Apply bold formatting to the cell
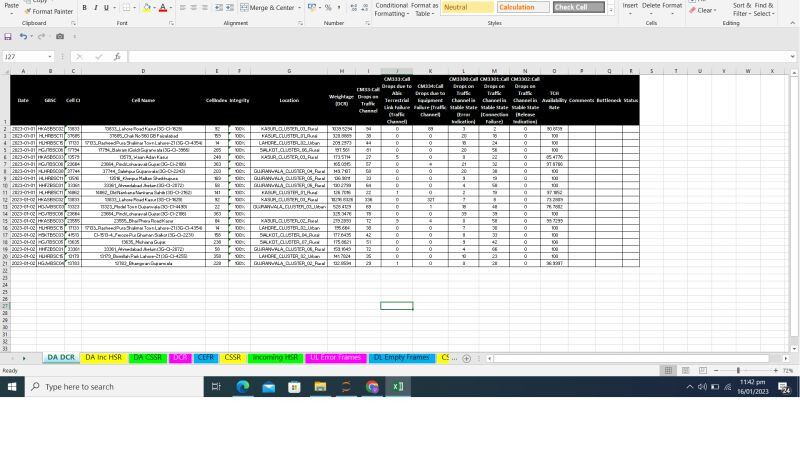This screenshot has height=450, width=800. (84, 8)
